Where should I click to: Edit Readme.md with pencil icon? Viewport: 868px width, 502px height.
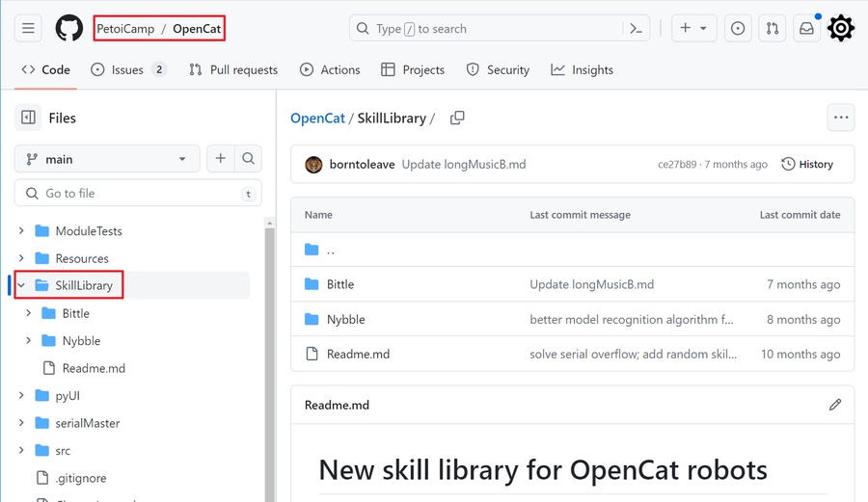[834, 405]
